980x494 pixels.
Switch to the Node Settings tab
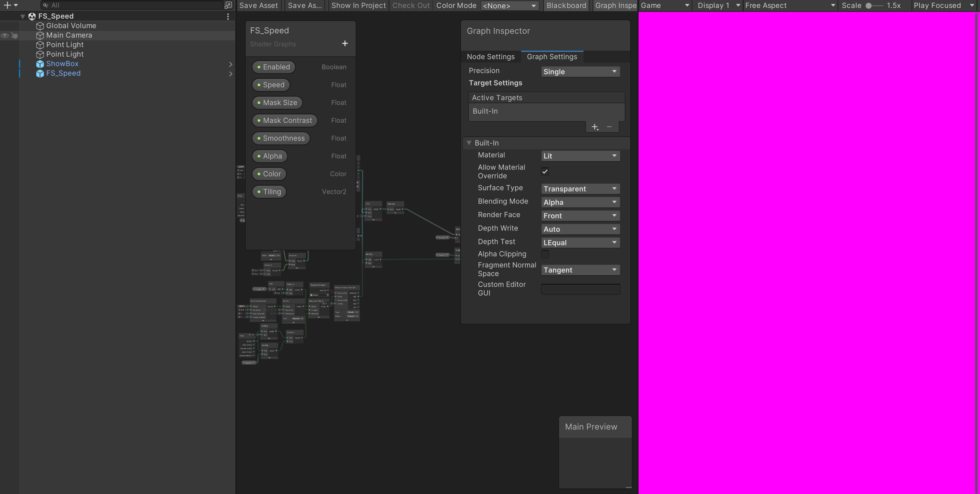(491, 57)
